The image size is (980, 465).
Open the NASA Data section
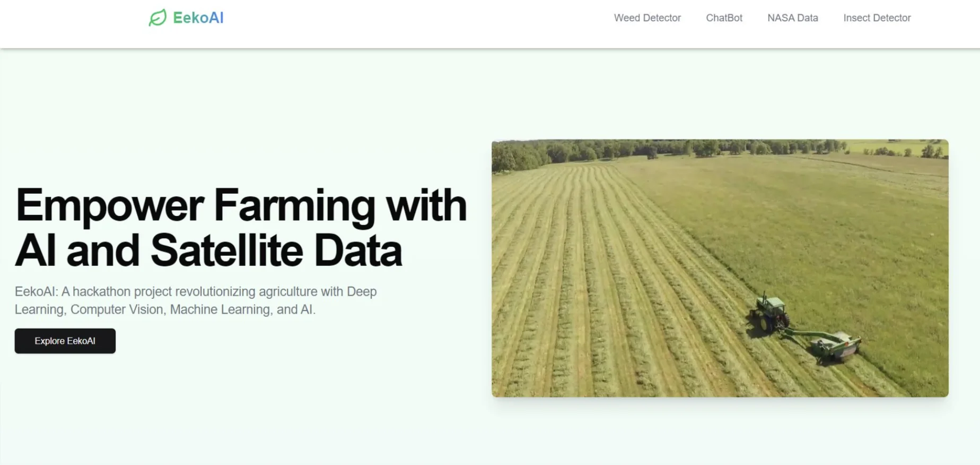click(x=792, y=18)
